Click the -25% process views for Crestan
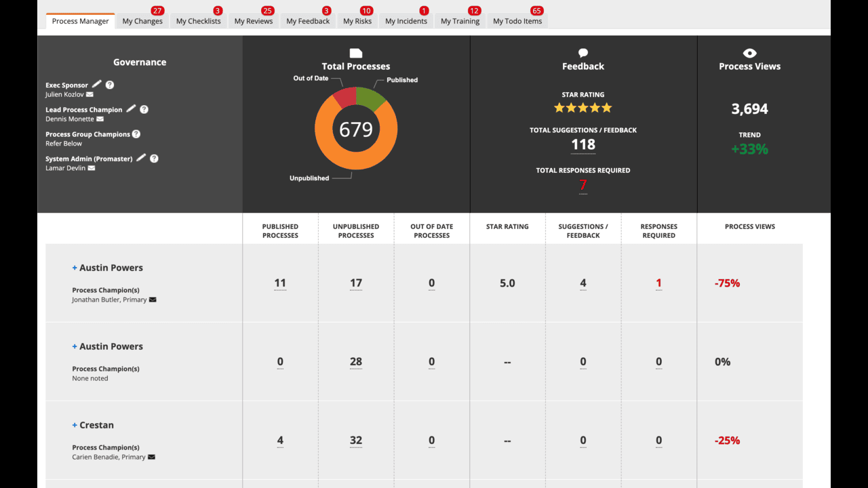The image size is (868, 488). point(727,441)
